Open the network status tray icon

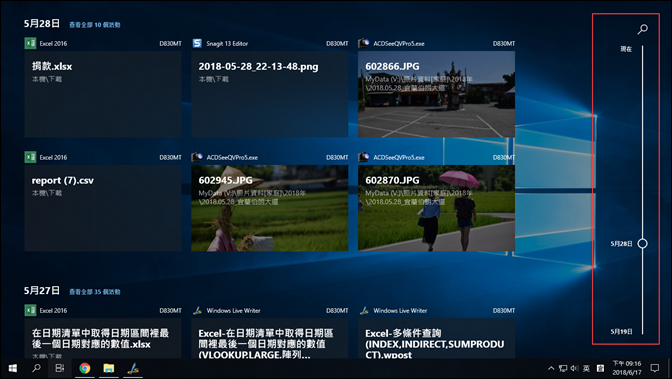(563, 368)
